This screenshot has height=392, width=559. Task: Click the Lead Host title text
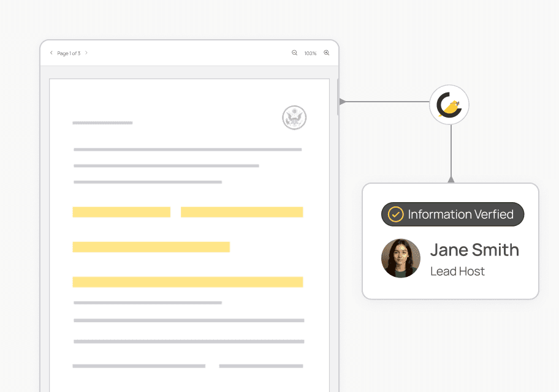[x=457, y=271]
